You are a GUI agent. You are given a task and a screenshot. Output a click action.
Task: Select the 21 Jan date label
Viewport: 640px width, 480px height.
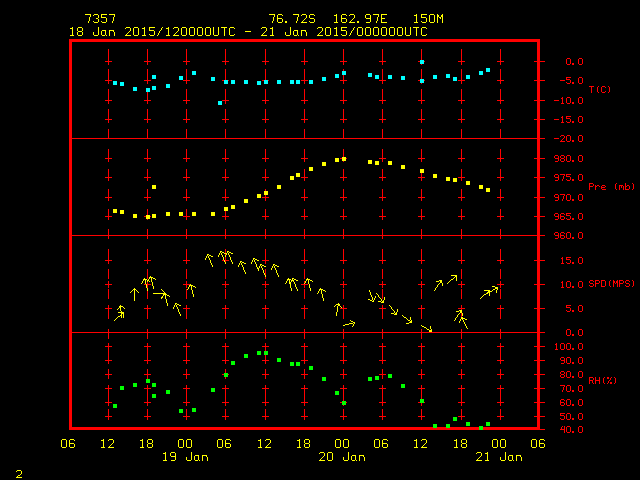tap(499, 457)
